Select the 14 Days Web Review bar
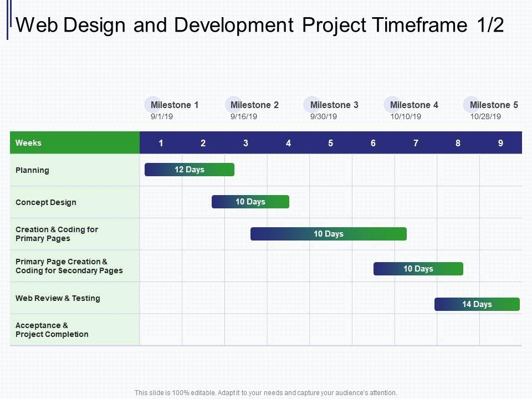532x399 pixels. click(x=477, y=304)
